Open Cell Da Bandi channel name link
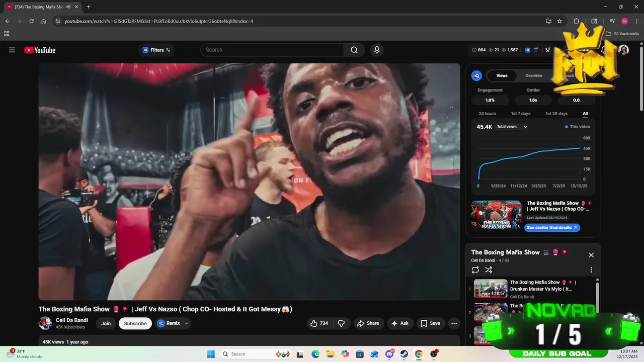 pos(72,320)
